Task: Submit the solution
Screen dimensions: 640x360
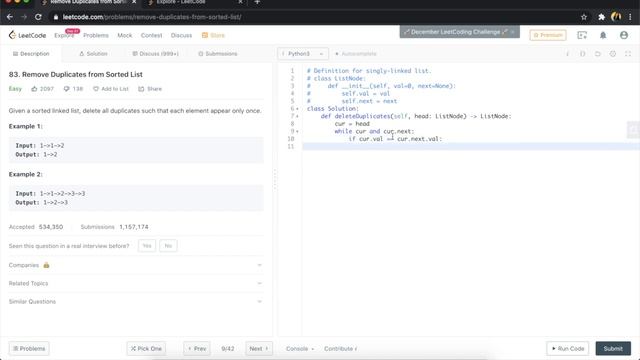Action: pos(613,349)
